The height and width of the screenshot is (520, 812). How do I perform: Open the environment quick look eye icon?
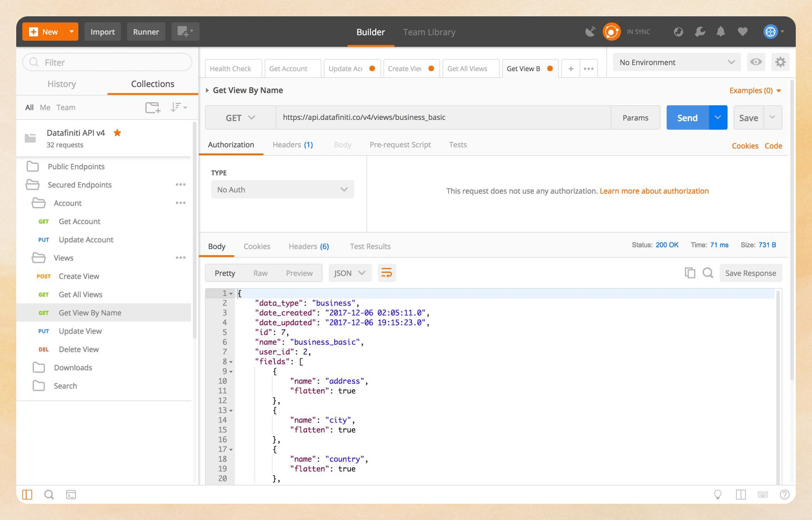756,62
